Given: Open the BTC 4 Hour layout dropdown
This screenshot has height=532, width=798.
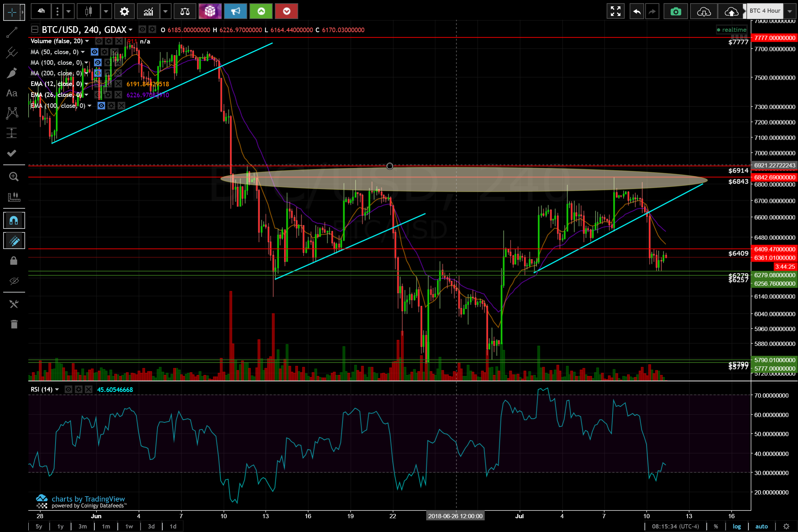Looking at the screenshot, I should coord(790,11).
